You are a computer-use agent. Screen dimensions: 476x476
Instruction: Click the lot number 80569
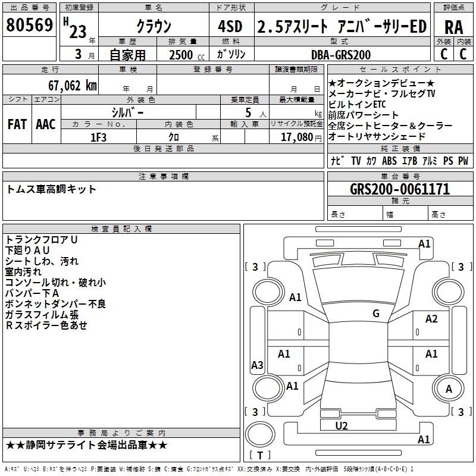[29, 26]
